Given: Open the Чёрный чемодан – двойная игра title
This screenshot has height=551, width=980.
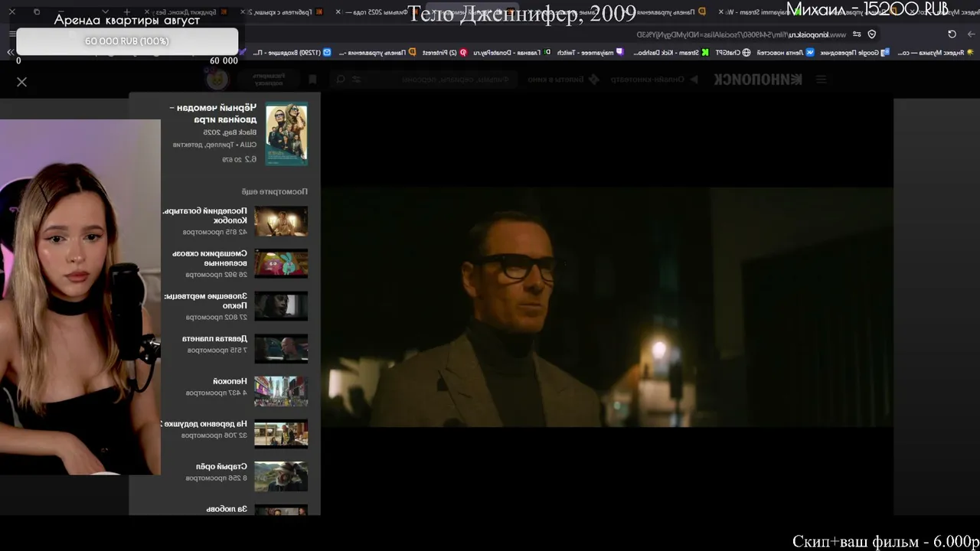Looking at the screenshot, I should click(214, 113).
